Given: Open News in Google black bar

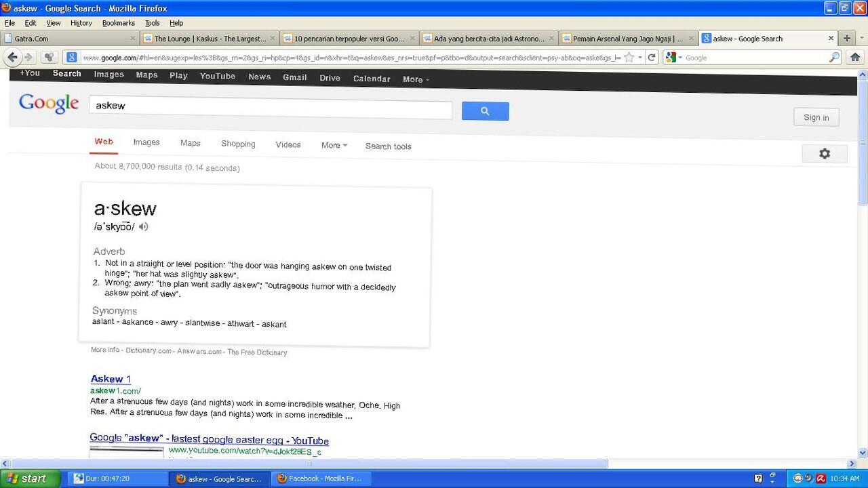Looking at the screenshot, I should click(x=260, y=77).
